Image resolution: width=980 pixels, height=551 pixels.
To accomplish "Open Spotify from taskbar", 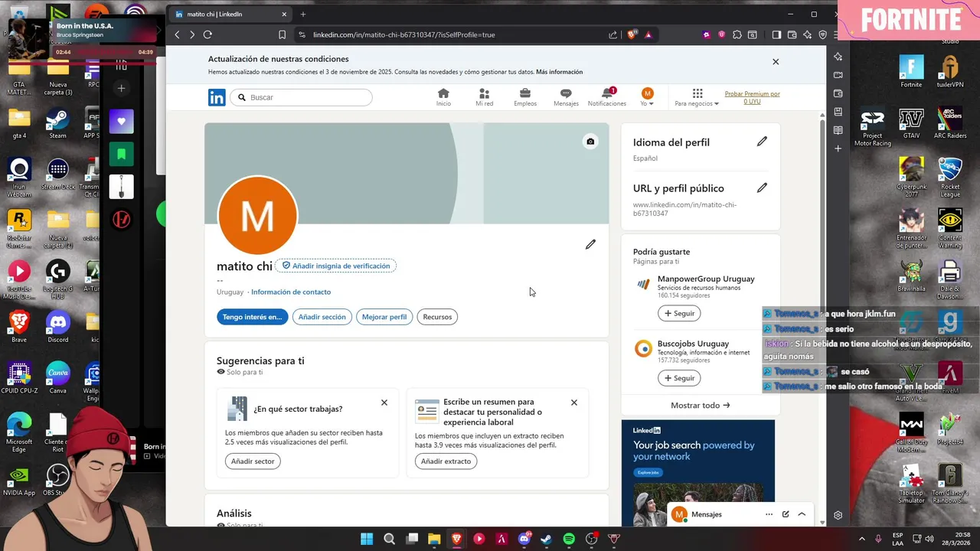I will pos(569,539).
